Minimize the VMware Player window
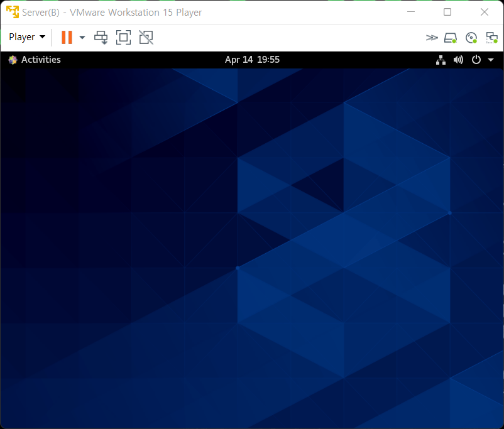 tap(411, 12)
